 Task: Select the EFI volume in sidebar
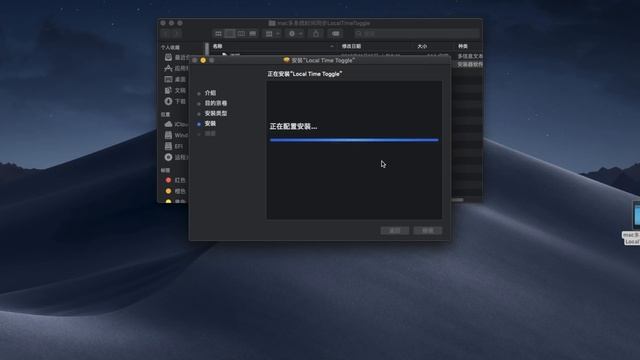tap(174, 146)
